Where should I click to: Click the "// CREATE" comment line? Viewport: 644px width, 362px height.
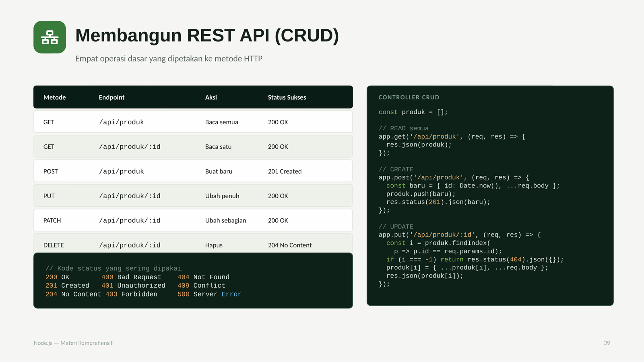coord(396,169)
